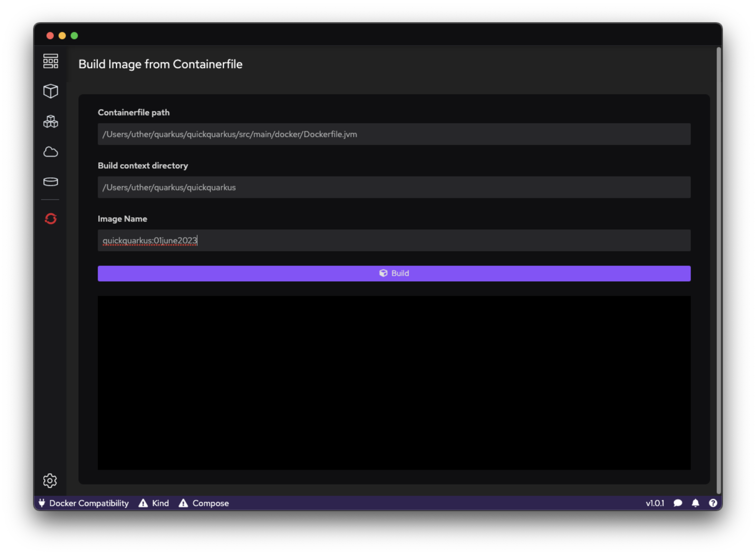756x555 pixels.
Task: Click the red OpenShift extension icon
Action: coord(51,219)
